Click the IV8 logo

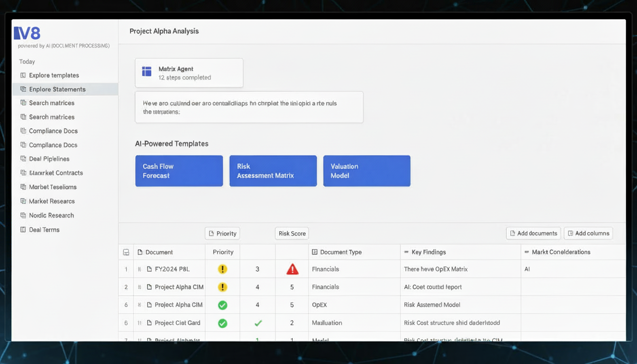click(x=27, y=34)
